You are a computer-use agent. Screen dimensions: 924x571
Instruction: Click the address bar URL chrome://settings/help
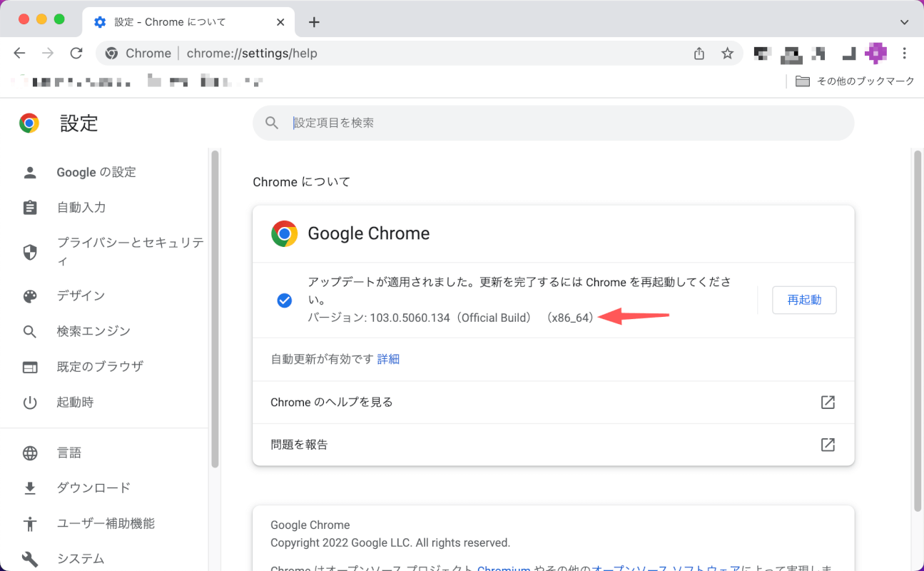point(252,54)
